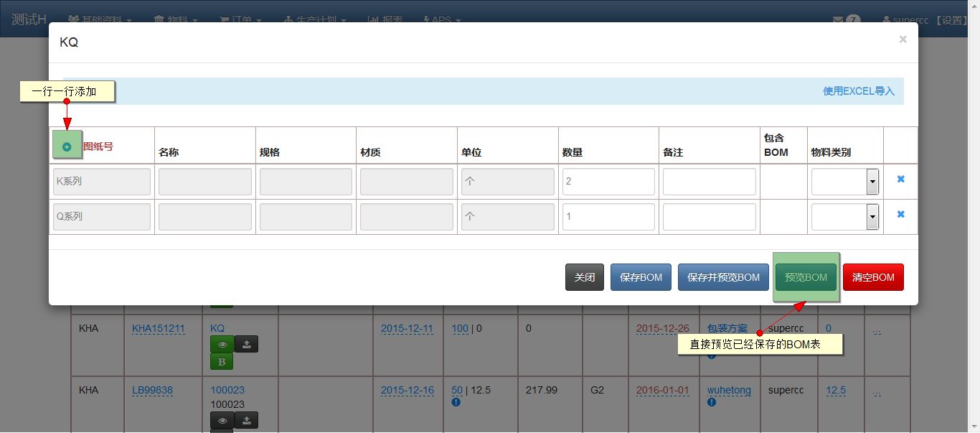Screen dimensions: 980x433
Task: Click the green B icon under KQ
Action: point(222,362)
